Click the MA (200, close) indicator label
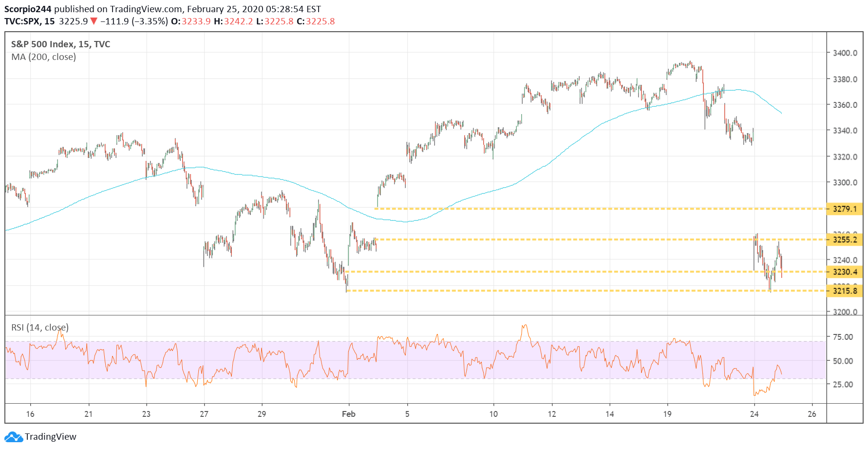The image size is (868, 450). [44, 57]
